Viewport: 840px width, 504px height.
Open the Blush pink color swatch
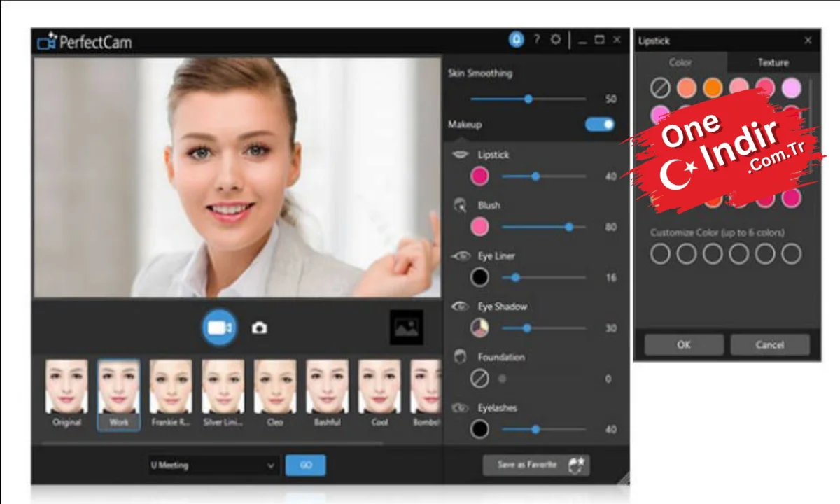(479, 226)
